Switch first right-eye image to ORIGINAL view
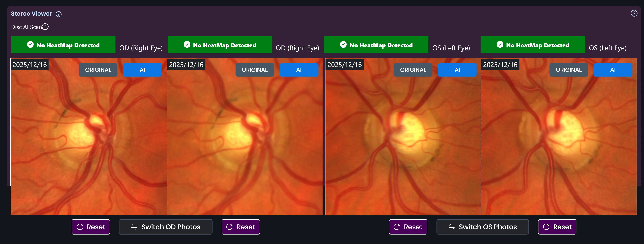Viewport: 644px width, 244px height. click(98, 70)
